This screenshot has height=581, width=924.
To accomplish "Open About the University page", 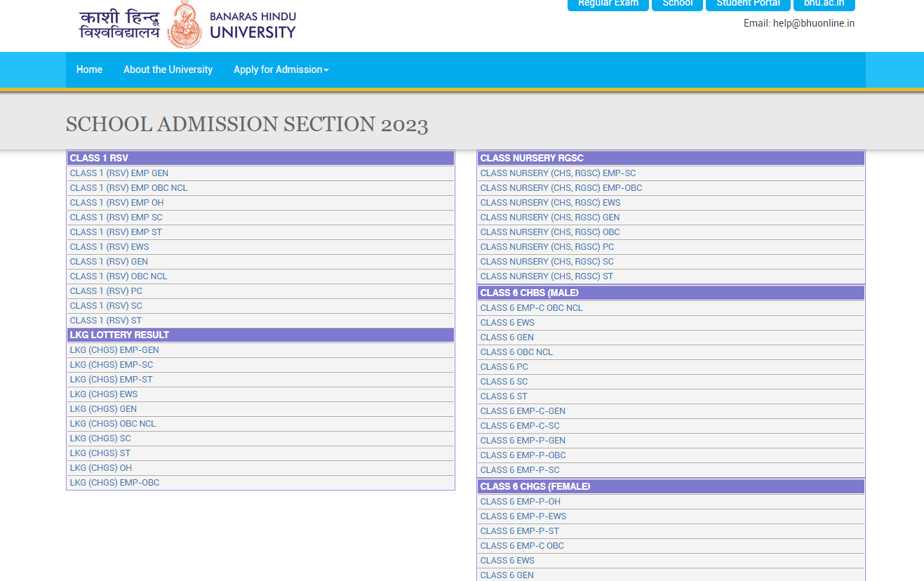I will pyautogui.click(x=168, y=69).
